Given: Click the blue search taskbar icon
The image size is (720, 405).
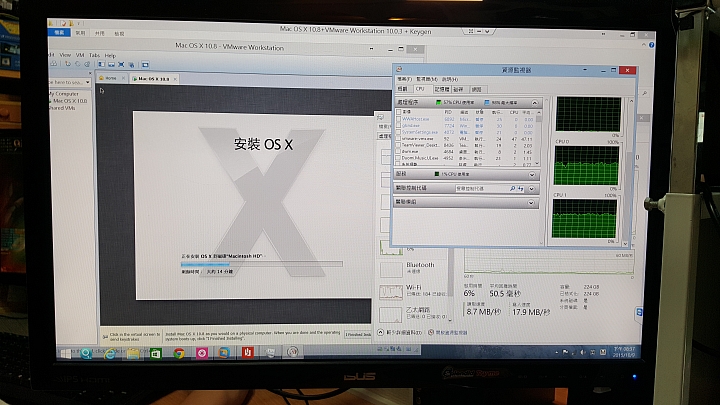Looking at the screenshot, I should pyautogui.click(x=86, y=354).
